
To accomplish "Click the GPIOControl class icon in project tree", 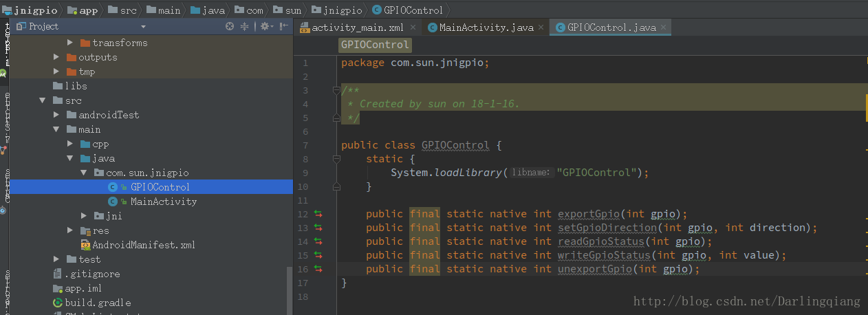I will [x=113, y=187].
